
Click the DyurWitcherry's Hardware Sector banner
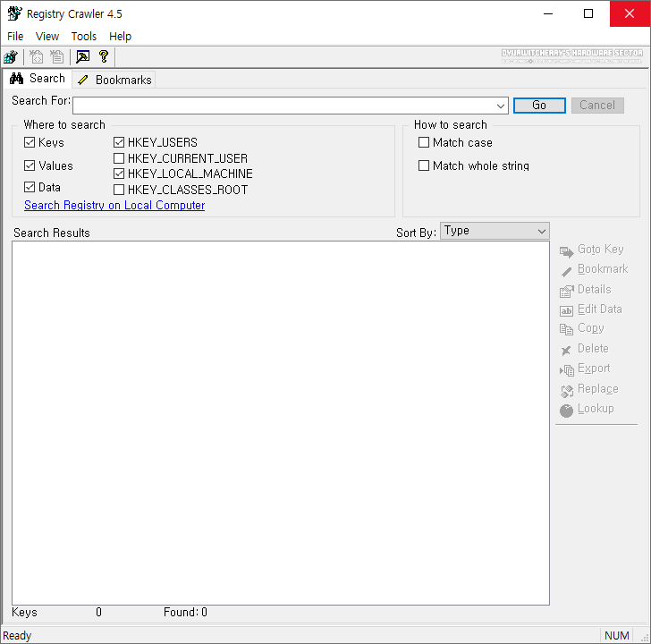(x=572, y=56)
